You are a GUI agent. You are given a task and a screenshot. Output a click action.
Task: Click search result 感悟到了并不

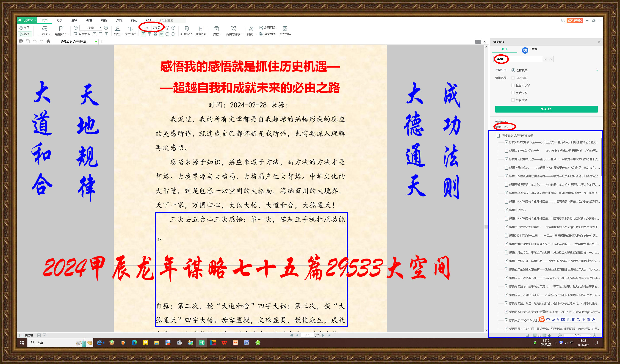point(518,210)
